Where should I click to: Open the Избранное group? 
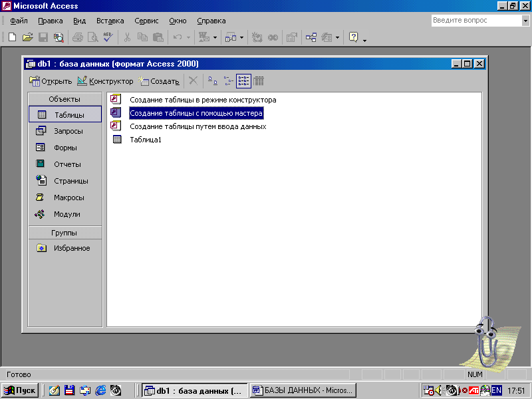(x=65, y=248)
